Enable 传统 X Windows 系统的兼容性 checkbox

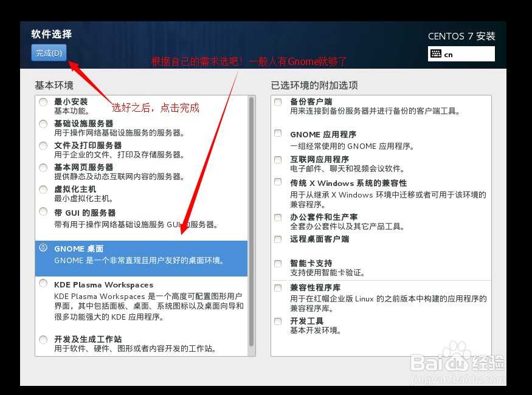(x=278, y=182)
